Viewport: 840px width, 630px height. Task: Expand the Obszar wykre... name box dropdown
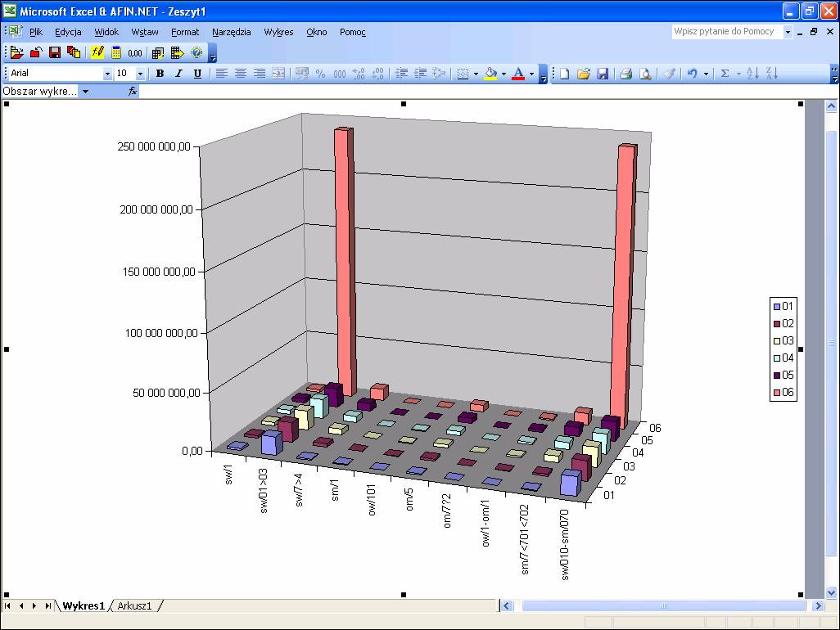[85, 92]
